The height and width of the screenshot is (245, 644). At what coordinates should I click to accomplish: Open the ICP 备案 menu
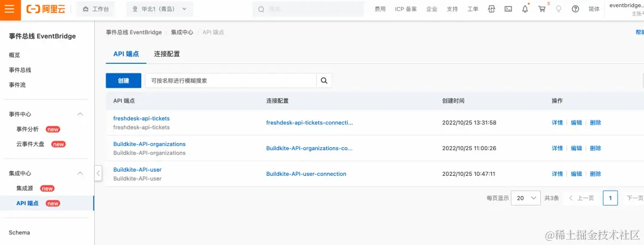406,9
